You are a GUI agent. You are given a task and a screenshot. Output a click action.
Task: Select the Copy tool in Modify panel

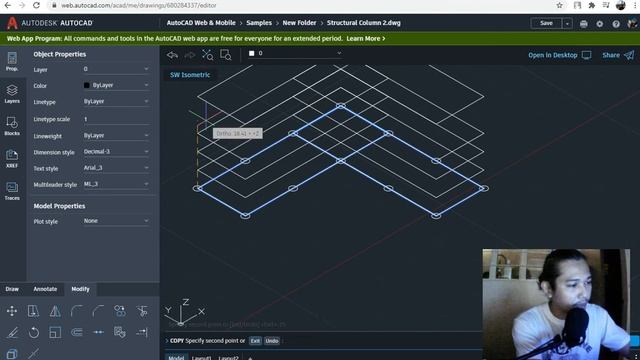click(33, 311)
